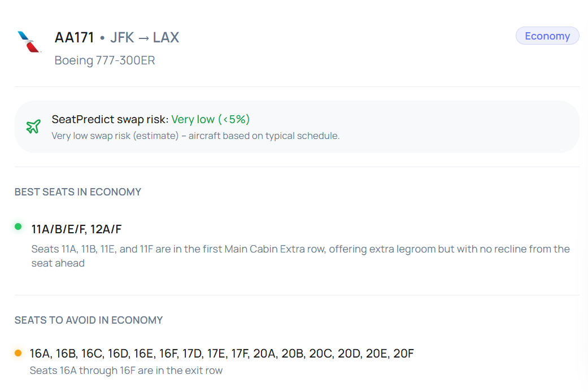Screen dimensions: 588x392
Task: Click the exit row note about seats 16A–16F
Action: (x=126, y=371)
